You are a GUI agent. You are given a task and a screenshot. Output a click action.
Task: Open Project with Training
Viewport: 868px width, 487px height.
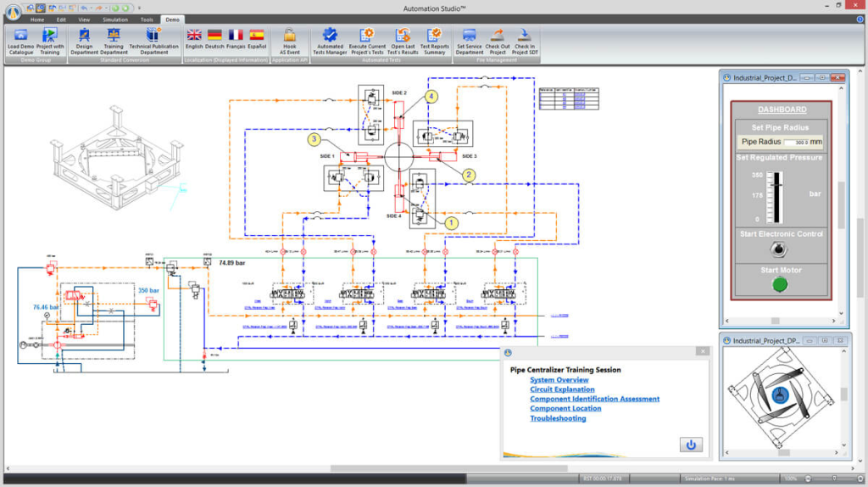pyautogui.click(x=50, y=42)
